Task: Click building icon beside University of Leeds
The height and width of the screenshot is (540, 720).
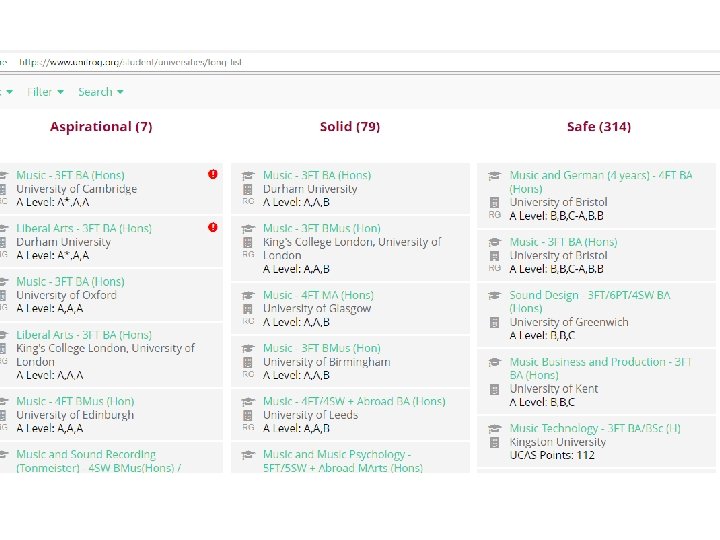Action: (248, 415)
